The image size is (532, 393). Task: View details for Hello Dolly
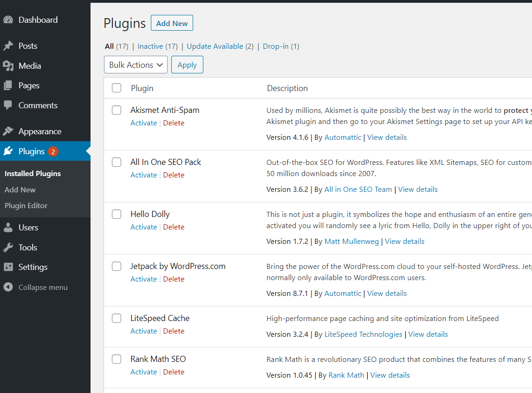coord(404,241)
